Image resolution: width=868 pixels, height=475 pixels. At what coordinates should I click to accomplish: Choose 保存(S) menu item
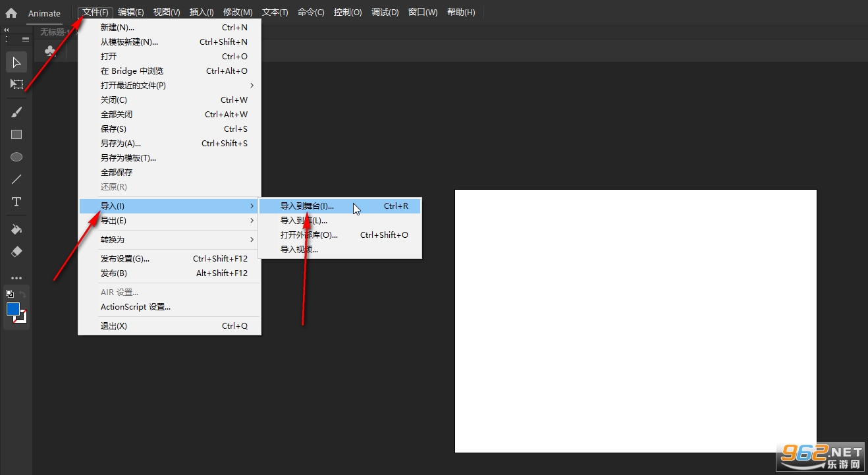coord(170,129)
